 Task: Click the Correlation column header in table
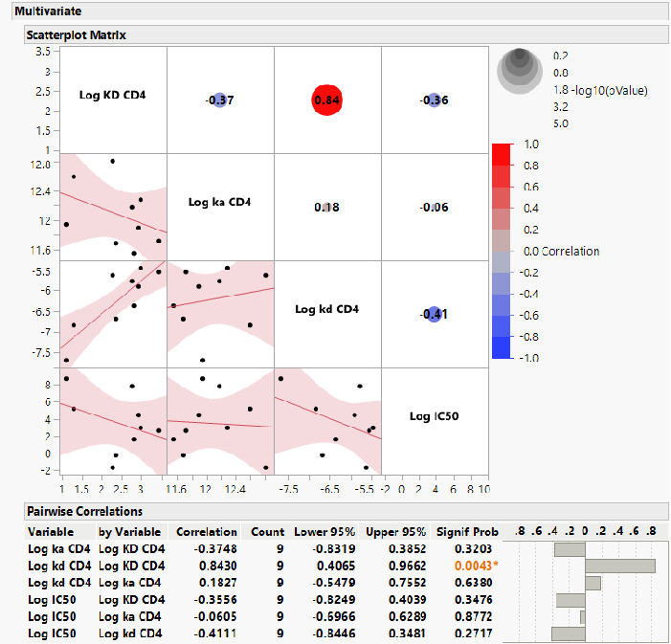point(205,532)
